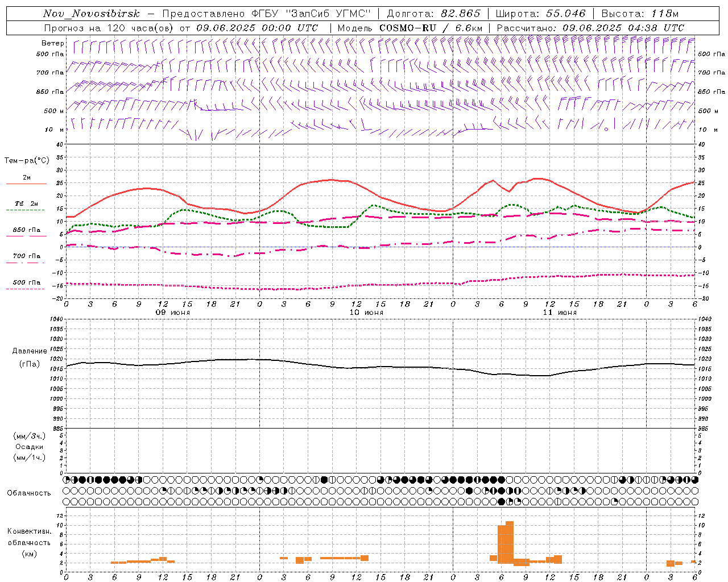Click the "11 июня" date label

click(x=560, y=313)
